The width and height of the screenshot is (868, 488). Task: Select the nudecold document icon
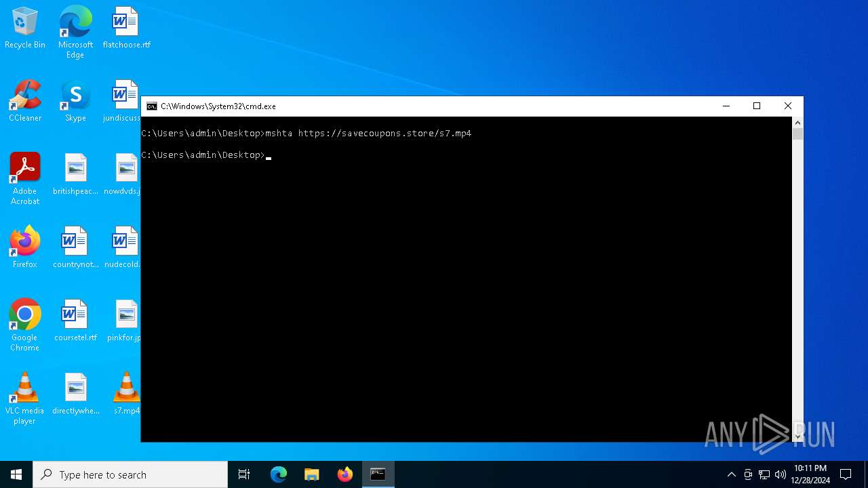123,248
